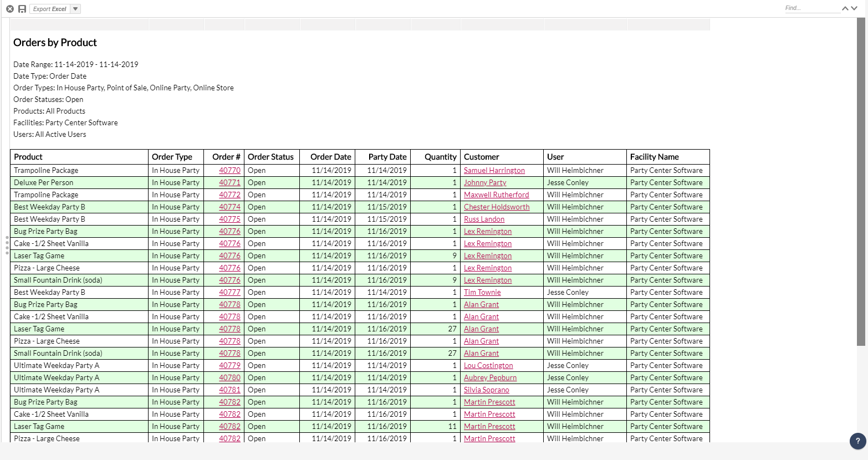The image size is (868, 460).
Task: Click the left side panel drag handle dots
Action: click(7, 246)
